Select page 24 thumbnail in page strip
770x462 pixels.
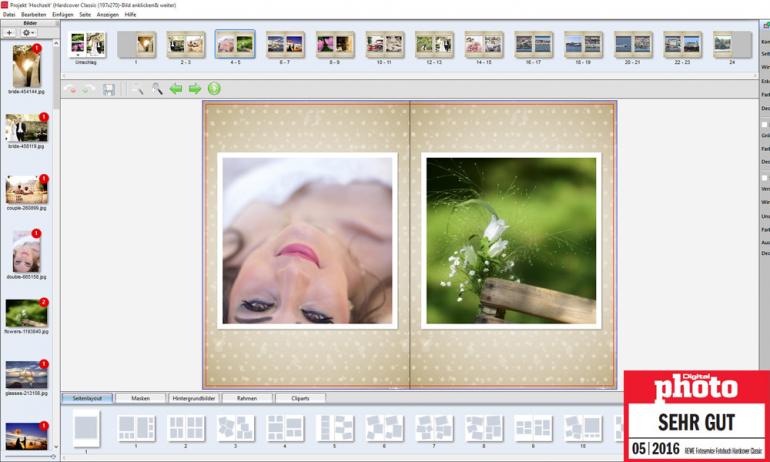point(732,45)
